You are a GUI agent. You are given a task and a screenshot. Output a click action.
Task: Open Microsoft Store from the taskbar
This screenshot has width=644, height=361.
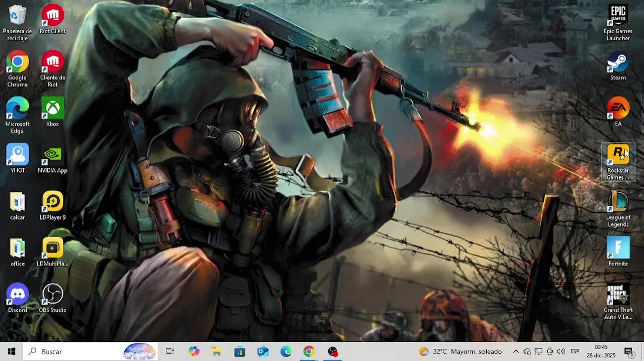[239, 351]
